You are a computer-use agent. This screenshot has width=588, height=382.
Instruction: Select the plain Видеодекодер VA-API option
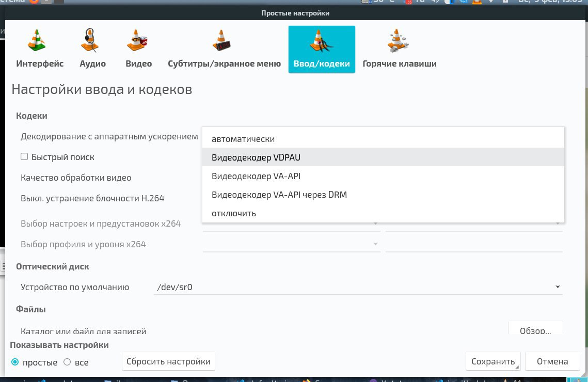coord(383,176)
